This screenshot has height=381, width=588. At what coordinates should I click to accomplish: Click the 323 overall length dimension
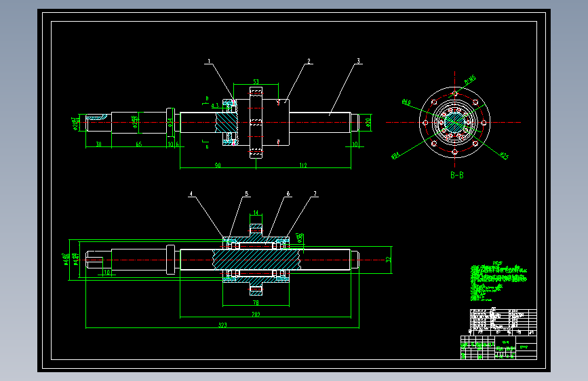click(222, 325)
